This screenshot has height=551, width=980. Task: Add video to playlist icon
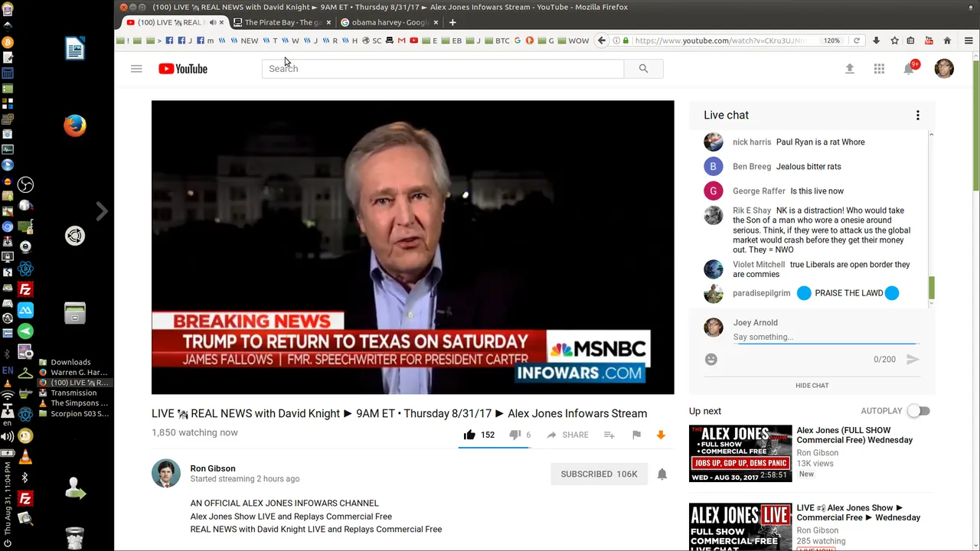pos(609,435)
